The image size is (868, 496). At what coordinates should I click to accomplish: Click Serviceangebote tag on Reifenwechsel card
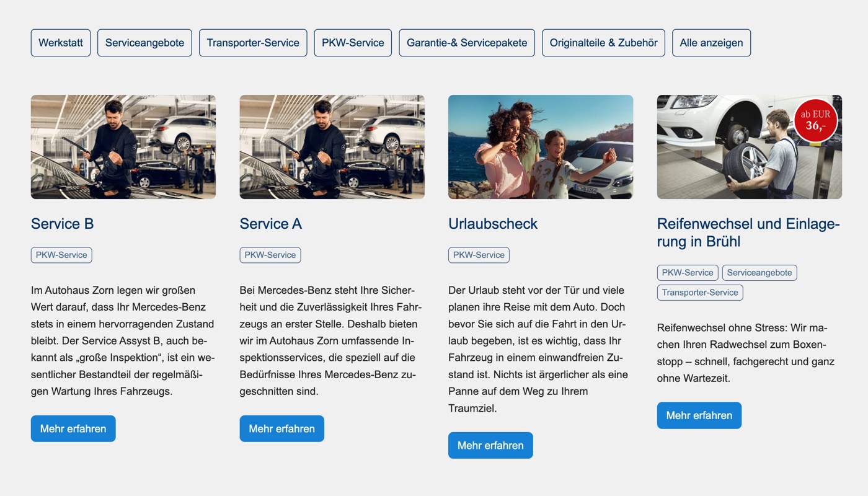point(759,273)
